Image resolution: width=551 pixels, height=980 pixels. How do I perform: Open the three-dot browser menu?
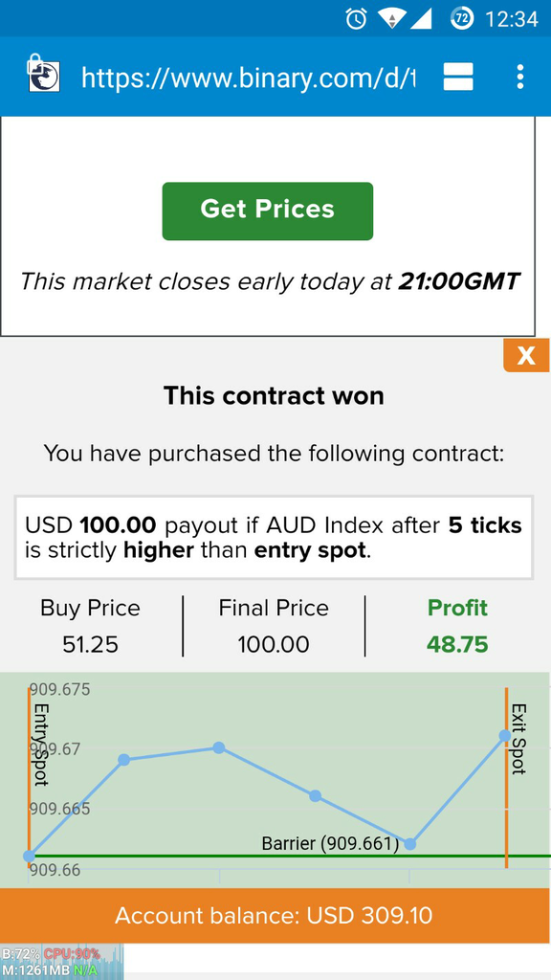point(519,77)
